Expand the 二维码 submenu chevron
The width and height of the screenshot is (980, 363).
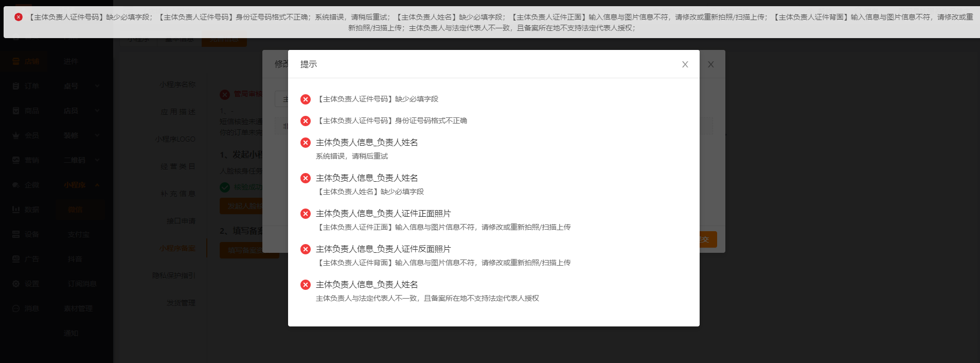coord(97,160)
